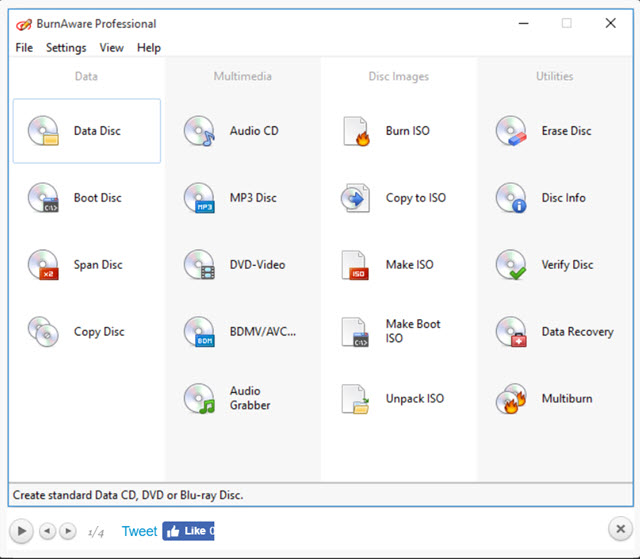Close the BurnAware Professional window
Viewport: 640px width, 559px height.
(611, 23)
